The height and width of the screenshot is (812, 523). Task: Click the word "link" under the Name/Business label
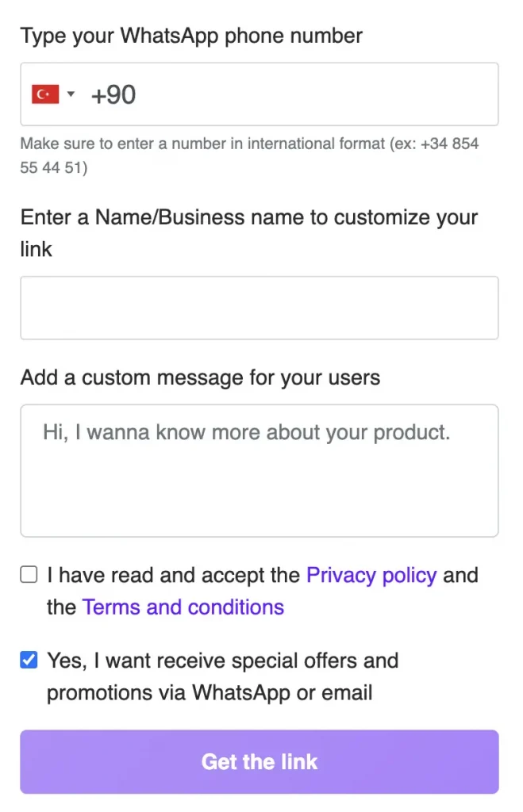(37, 249)
